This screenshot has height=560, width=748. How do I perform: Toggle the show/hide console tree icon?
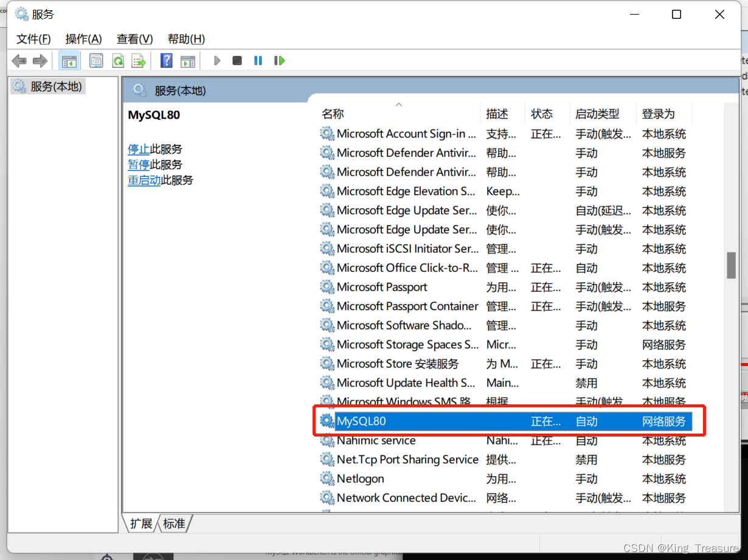point(69,61)
